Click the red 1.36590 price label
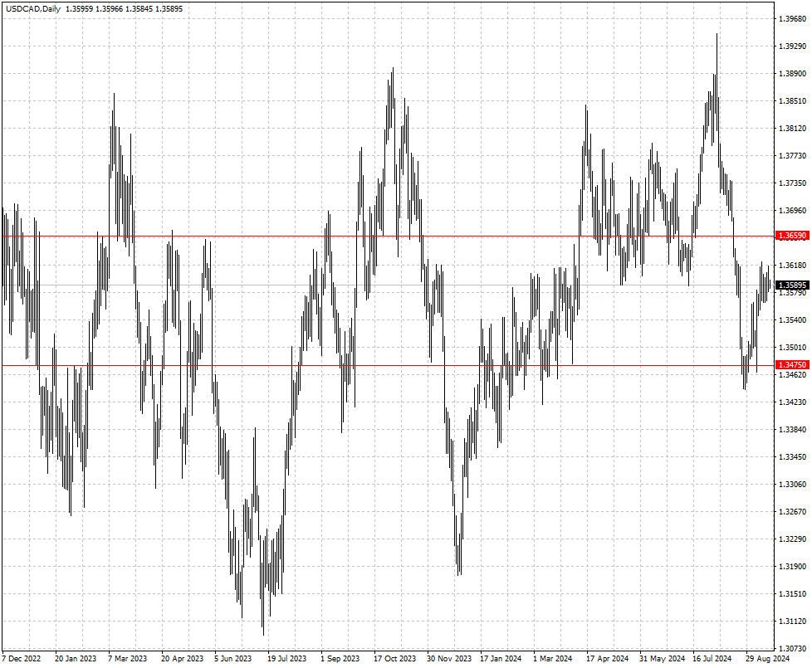Viewport: 812px width, 668px height. [791, 236]
